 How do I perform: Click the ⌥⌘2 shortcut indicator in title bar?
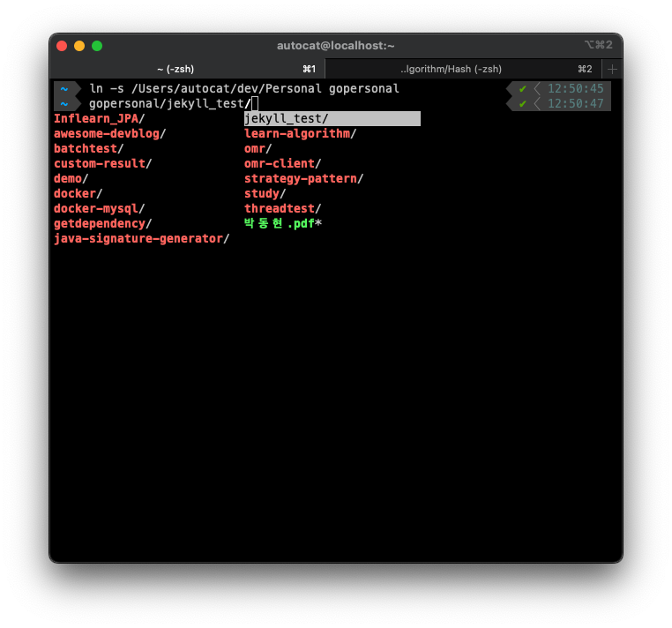point(599,45)
